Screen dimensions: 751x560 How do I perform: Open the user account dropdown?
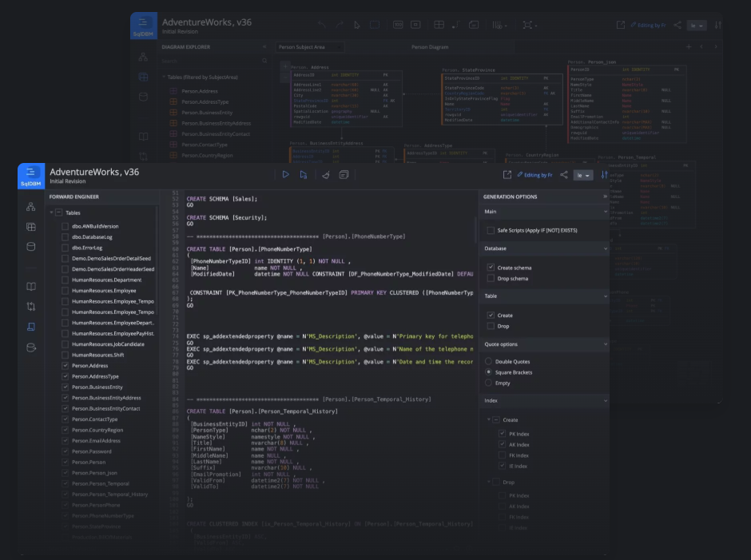pos(583,175)
